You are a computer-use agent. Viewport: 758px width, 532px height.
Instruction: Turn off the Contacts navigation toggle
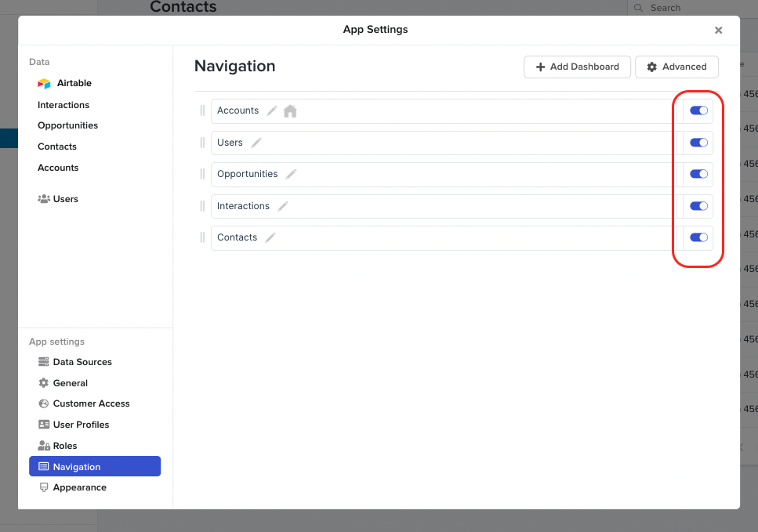(x=698, y=237)
